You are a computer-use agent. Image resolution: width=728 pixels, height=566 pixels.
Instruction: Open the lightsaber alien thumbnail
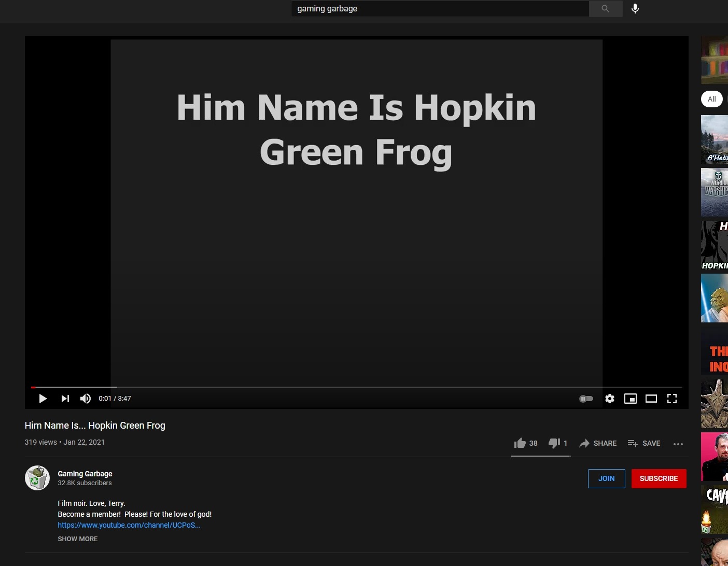(715, 298)
